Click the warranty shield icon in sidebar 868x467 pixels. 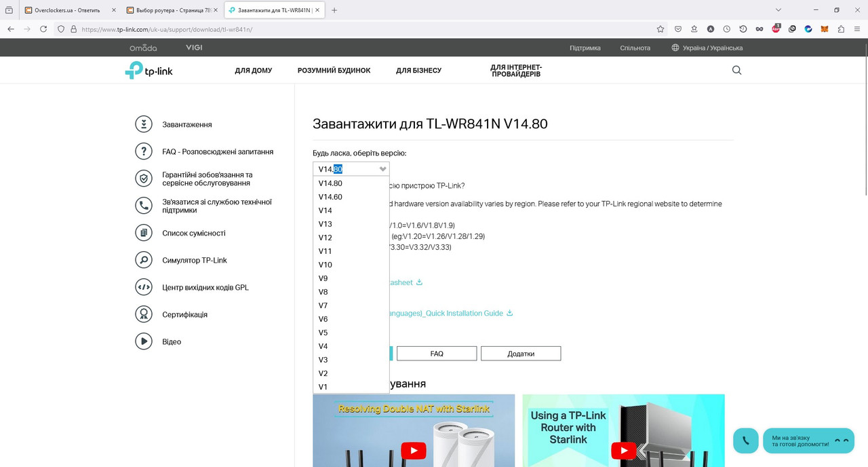point(144,179)
